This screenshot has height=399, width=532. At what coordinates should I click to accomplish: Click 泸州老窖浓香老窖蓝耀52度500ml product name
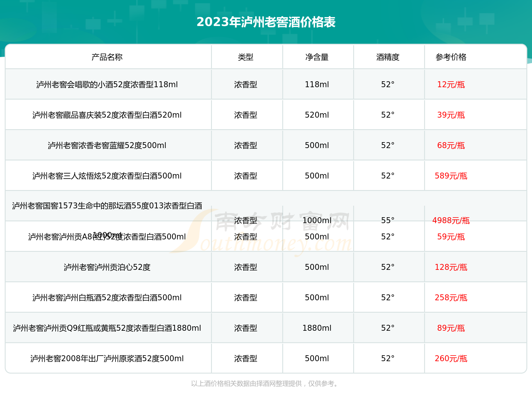click(107, 145)
